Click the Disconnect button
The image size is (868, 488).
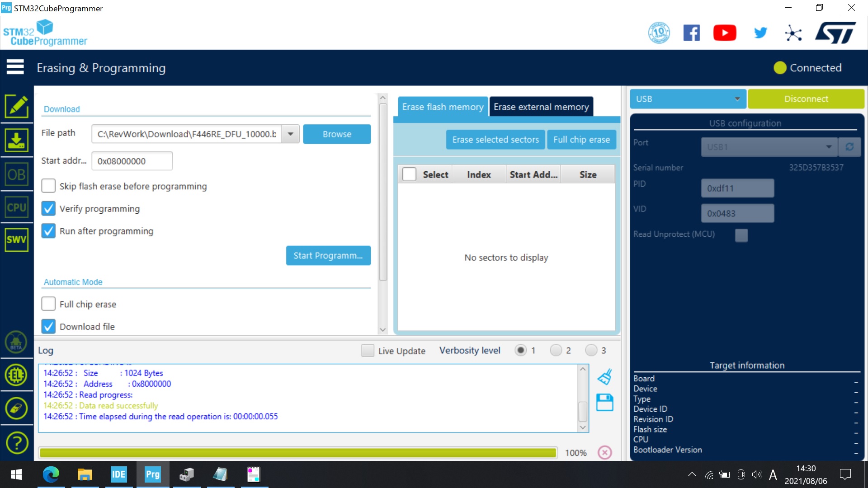(806, 99)
